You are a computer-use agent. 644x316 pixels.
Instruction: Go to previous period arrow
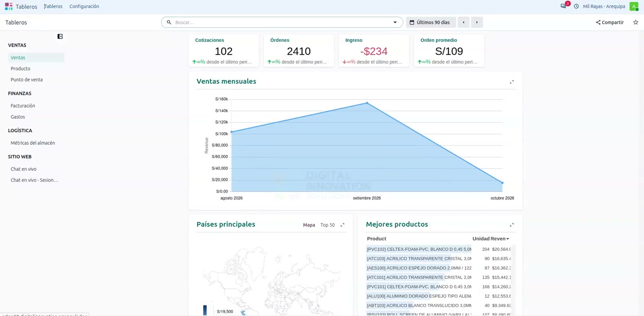[x=463, y=23]
